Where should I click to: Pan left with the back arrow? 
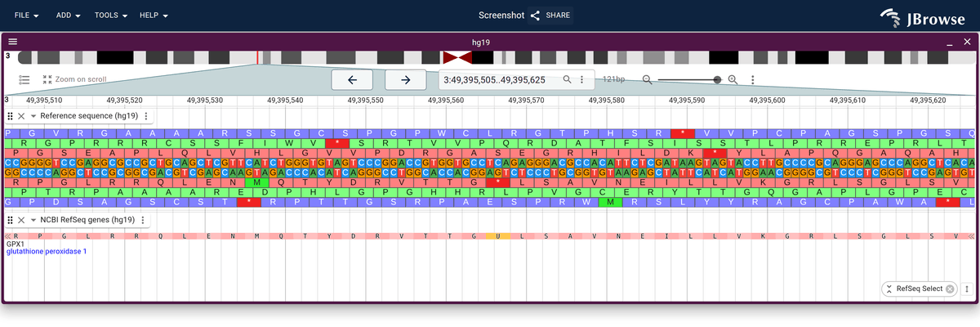click(352, 79)
